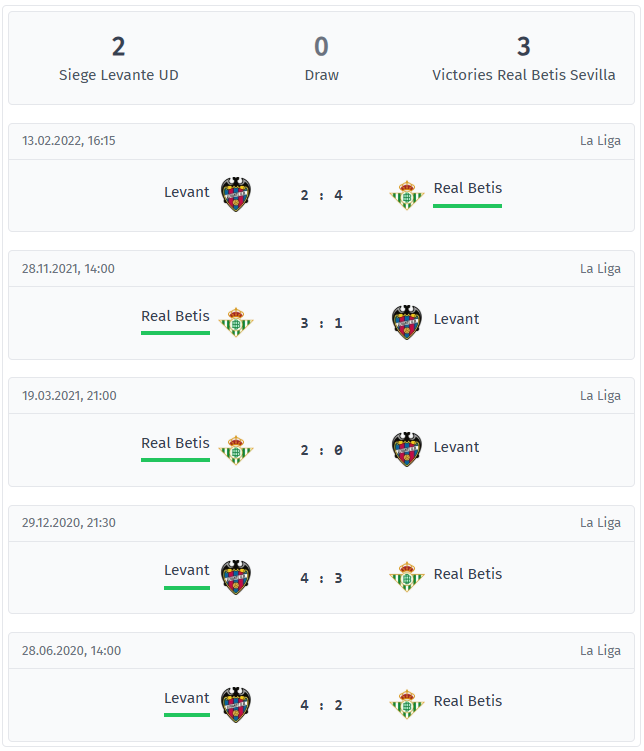The height and width of the screenshot is (751, 644).
Task: Open Real Betis name in 13.02.2022 match
Action: tap(468, 188)
